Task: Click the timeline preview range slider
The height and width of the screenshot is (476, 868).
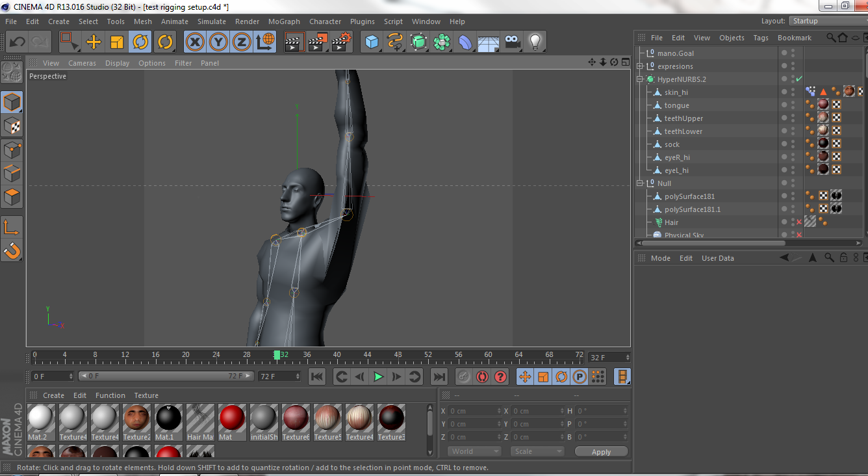Action: tap(166, 376)
